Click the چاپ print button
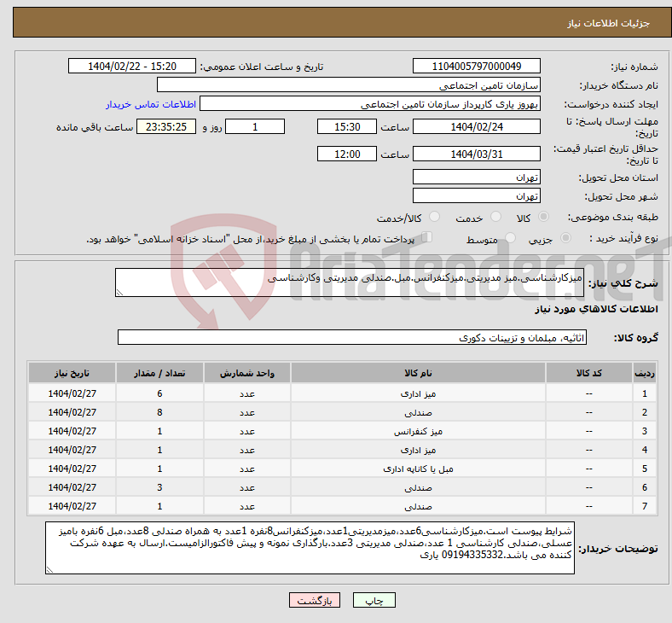Viewport: 672px width, 623px height. pos(374,600)
